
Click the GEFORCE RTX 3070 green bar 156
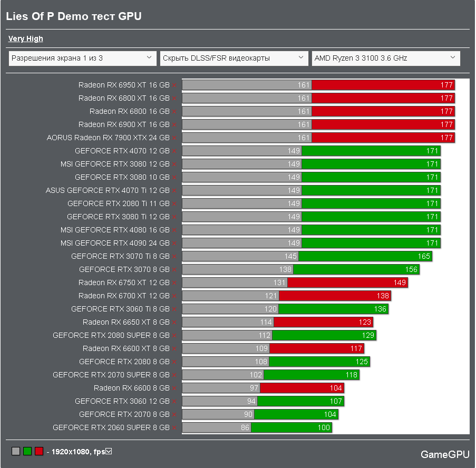point(356,269)
